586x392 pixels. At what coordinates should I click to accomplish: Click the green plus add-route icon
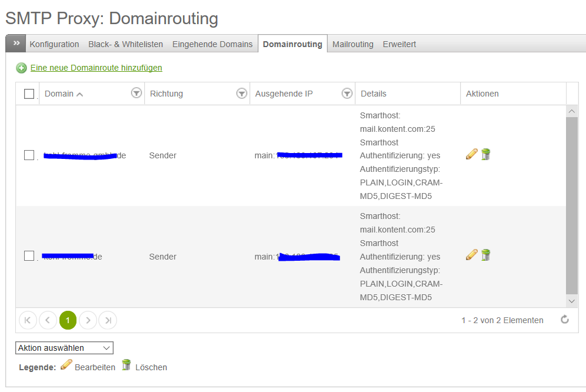[21, 68]
